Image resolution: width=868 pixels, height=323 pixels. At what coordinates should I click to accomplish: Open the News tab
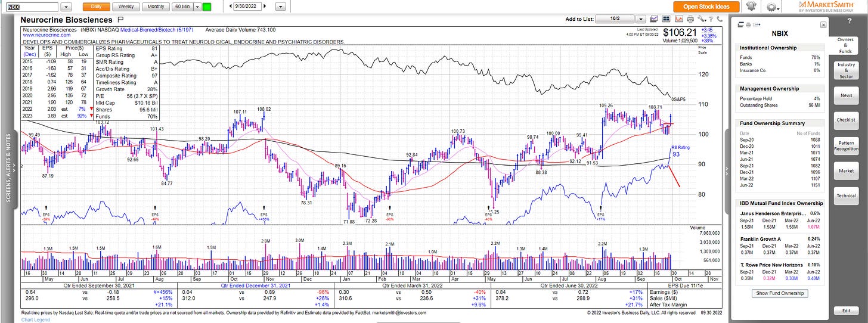pyautogui.click(x=846, y=95)
